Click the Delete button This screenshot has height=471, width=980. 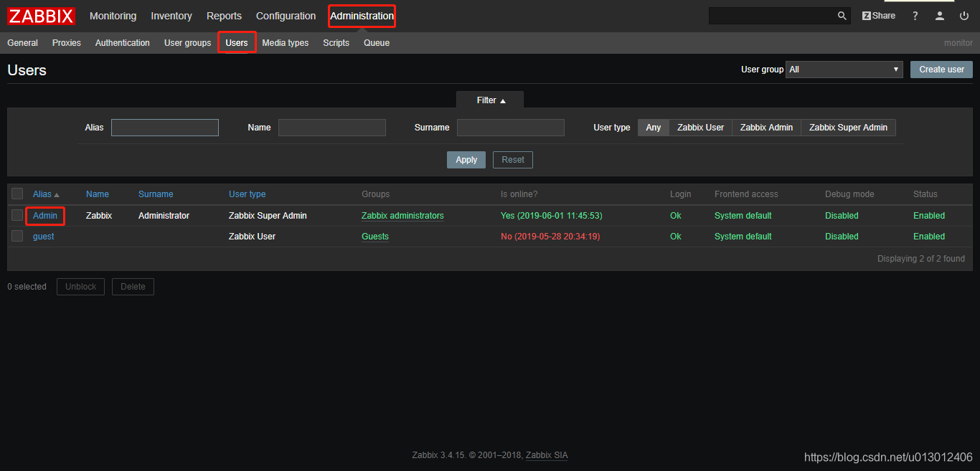133,287
